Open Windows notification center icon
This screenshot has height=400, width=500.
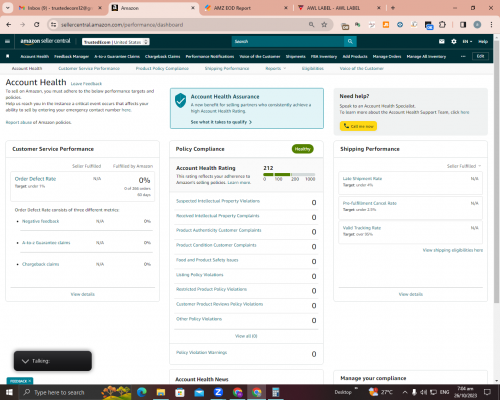tap(487, 392)
